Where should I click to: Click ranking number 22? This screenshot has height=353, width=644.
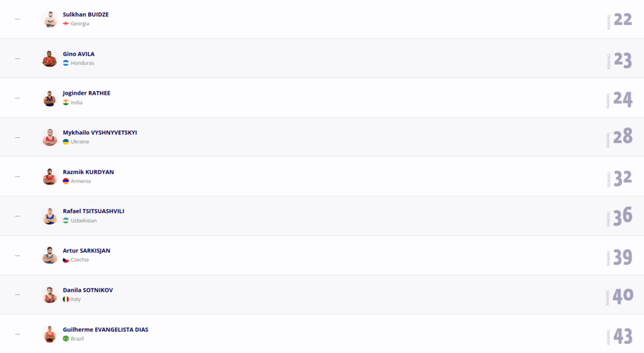(623, 19)
